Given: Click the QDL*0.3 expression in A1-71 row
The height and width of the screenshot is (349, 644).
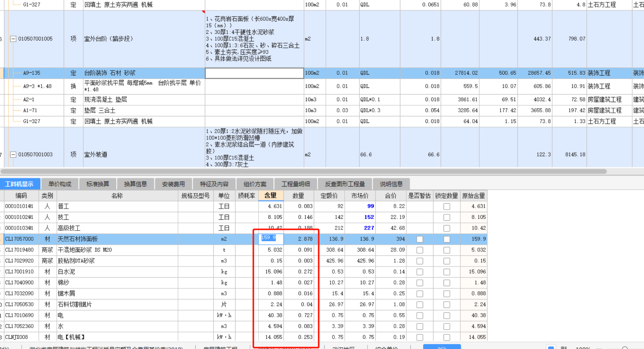Looking at the screenshot, I should click(370, 111).
